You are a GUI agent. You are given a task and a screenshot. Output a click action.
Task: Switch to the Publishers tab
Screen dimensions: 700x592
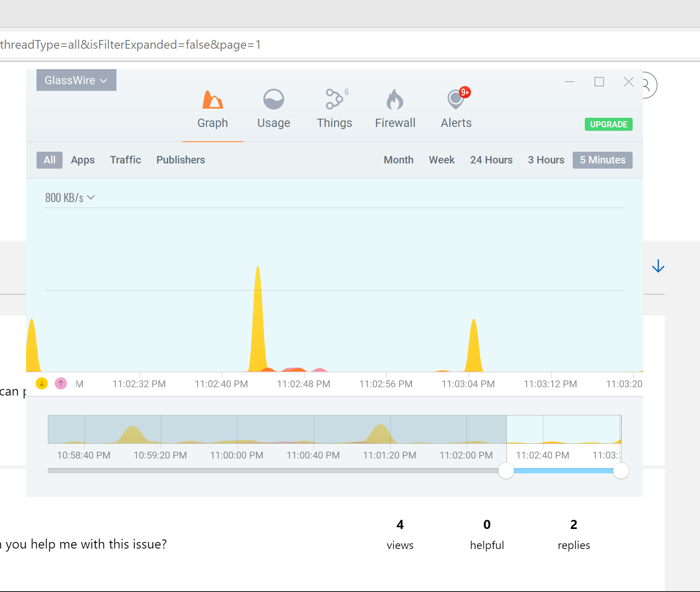(x=181, y=160)
